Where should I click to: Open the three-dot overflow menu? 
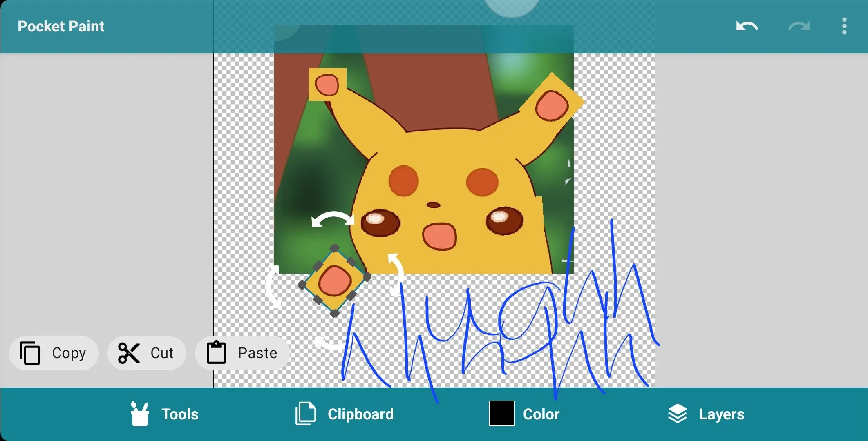click(x=844, y=26)
